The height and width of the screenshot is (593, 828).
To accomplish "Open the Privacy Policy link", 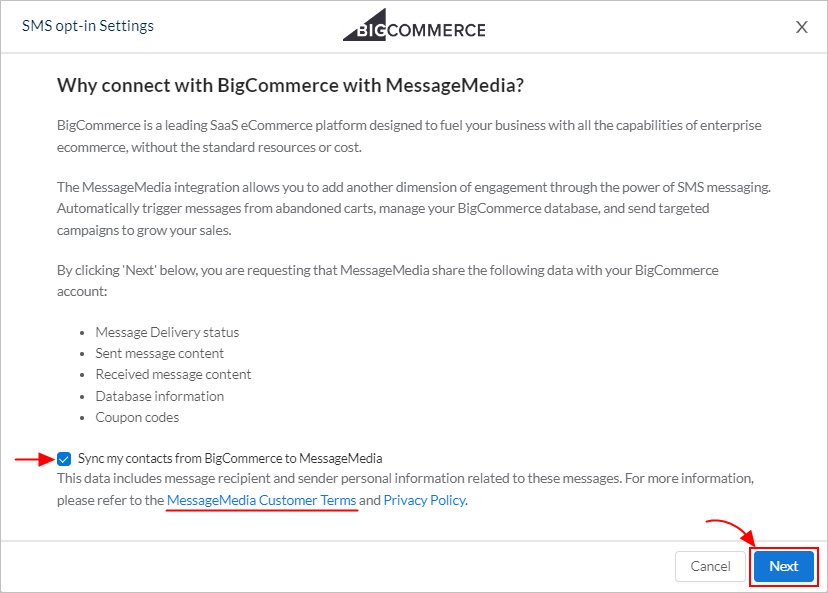I will 425,500.
